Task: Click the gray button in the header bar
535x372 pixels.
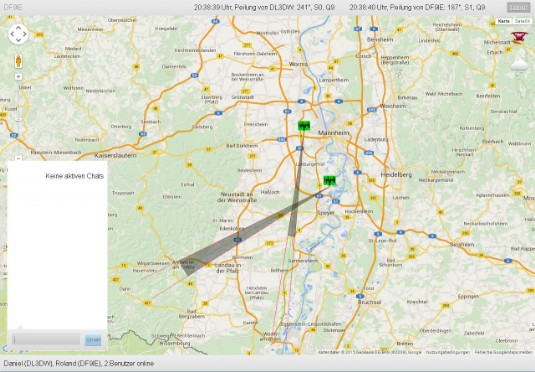Action: click(518, 7)
